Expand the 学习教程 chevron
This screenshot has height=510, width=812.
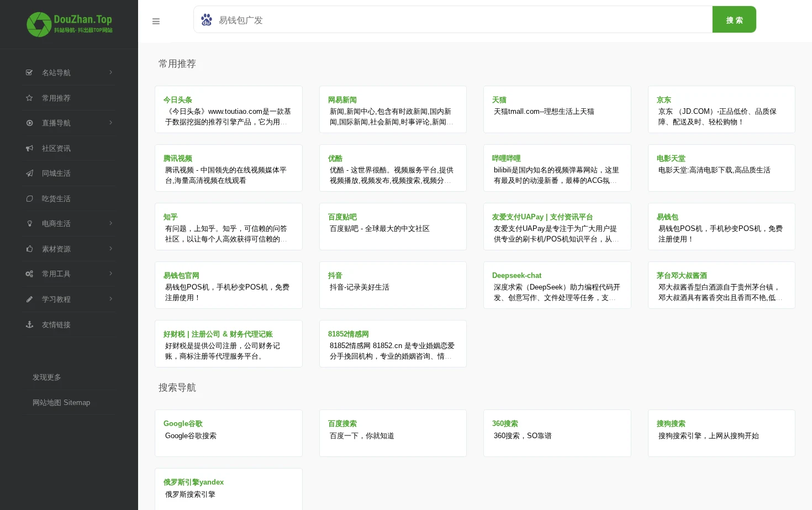[x=110, y=299]
